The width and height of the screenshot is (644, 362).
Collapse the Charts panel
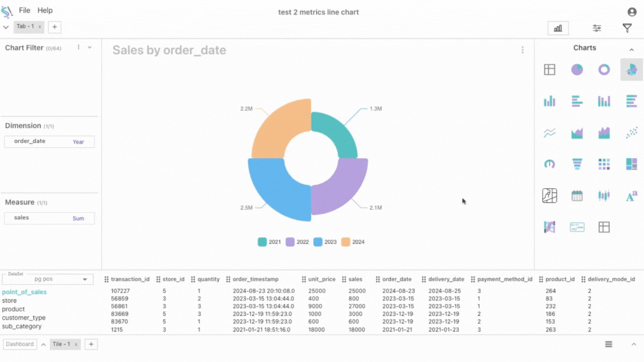coord(632,50)
